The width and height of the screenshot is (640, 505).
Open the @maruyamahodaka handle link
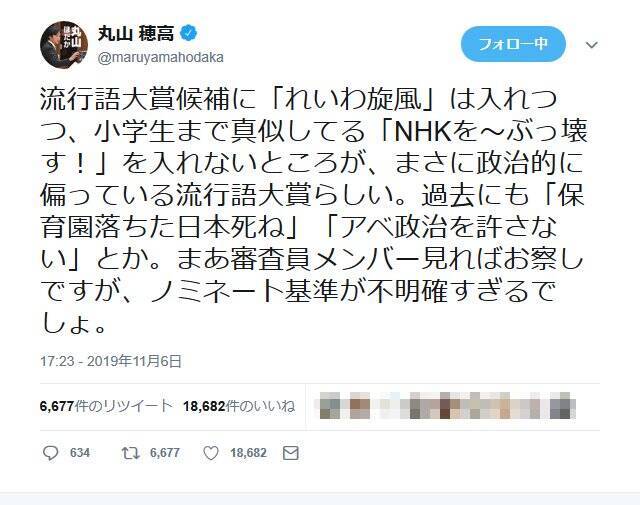tap(160, 57)
